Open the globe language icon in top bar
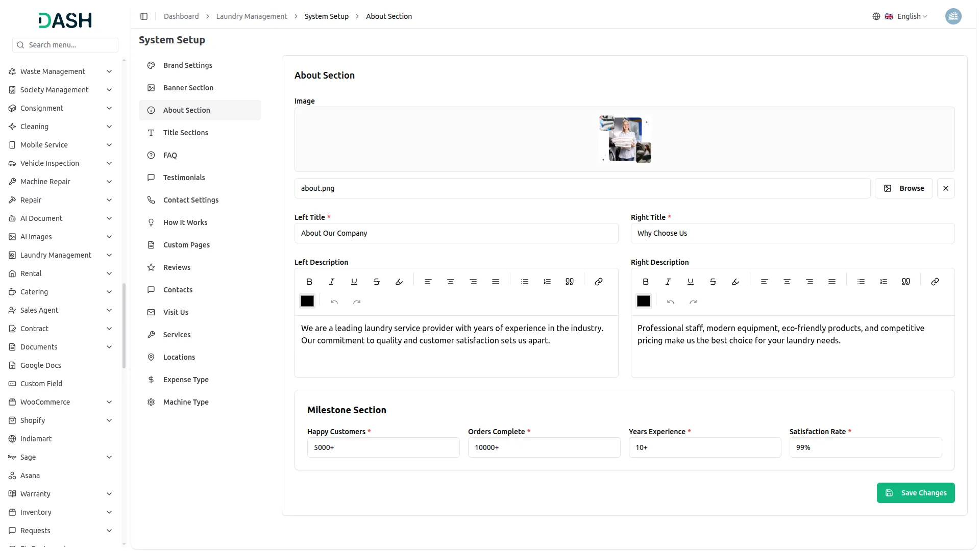Viewport: 980px width, 551px height. (876, 16)
